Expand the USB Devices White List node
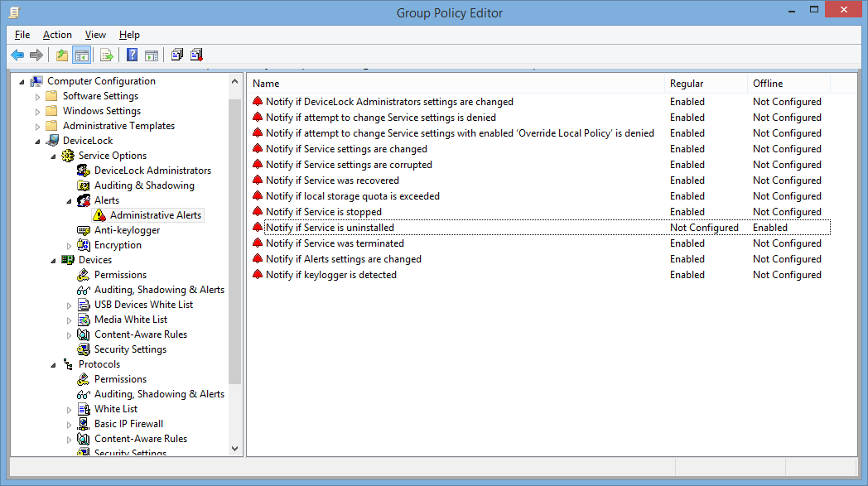The image size is (868, 486). pos(70,306)
